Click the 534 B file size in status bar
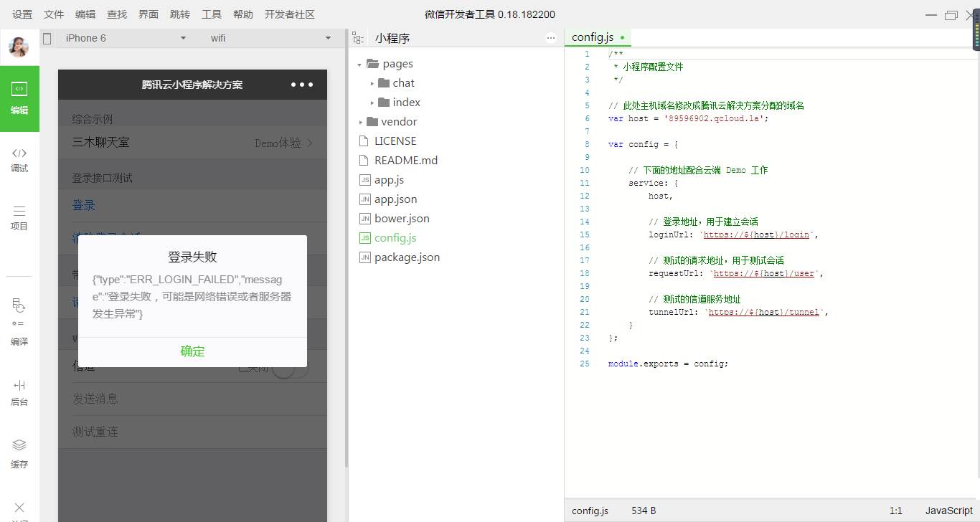Image resolution: width=980 pixels, height=522 pixels. click(644, 511)
